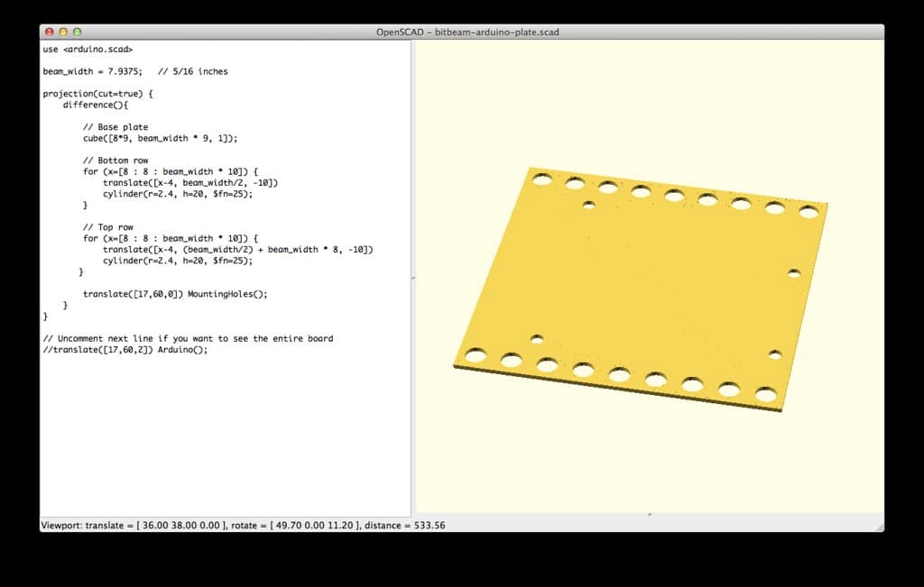Click the red close window button
This screenshot has height=587, width=924.
coord(50,32)
